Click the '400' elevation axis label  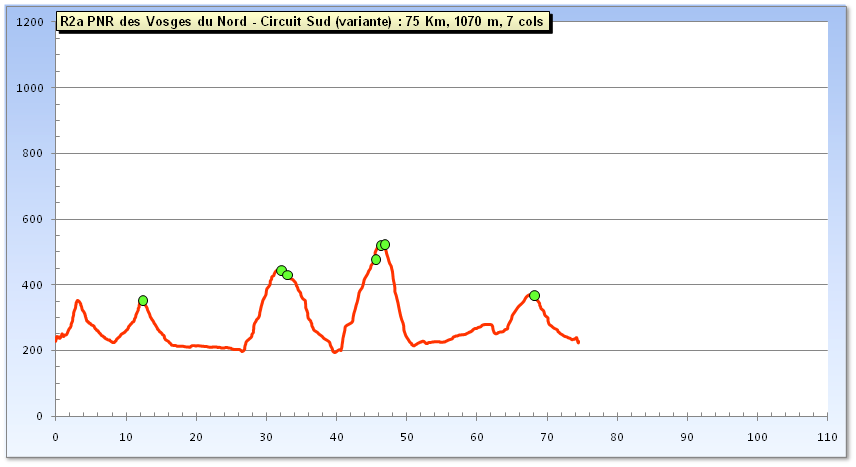pyautogui.click(x=33, y=285)
